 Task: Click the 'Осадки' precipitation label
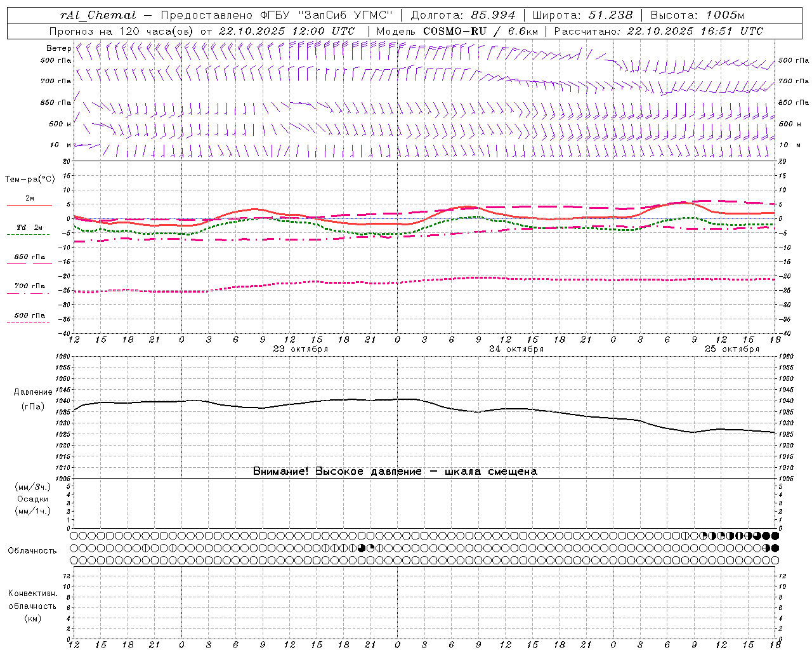tap(33, 499)
